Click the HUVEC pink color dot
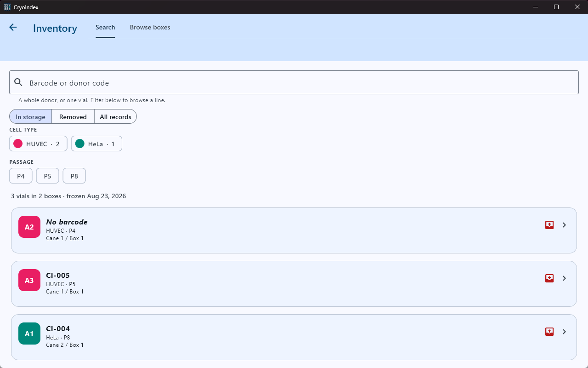The image size is (588, 368). [18, 144]
